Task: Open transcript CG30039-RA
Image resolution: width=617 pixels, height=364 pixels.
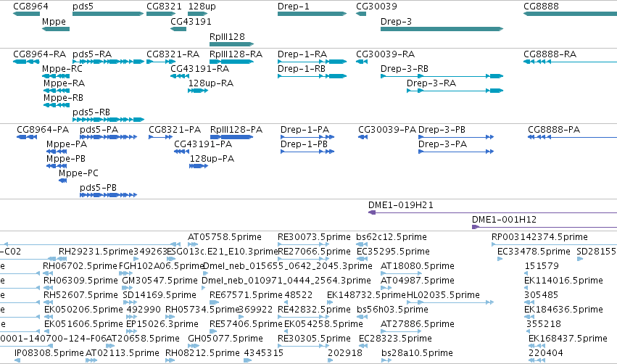Action: click(362, 62)
